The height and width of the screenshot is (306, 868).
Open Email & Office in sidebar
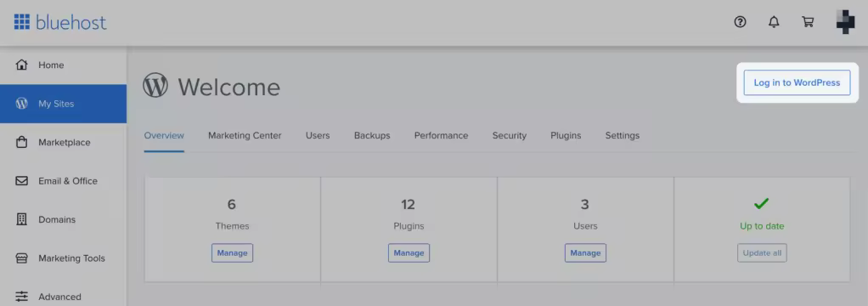(63, 181)
